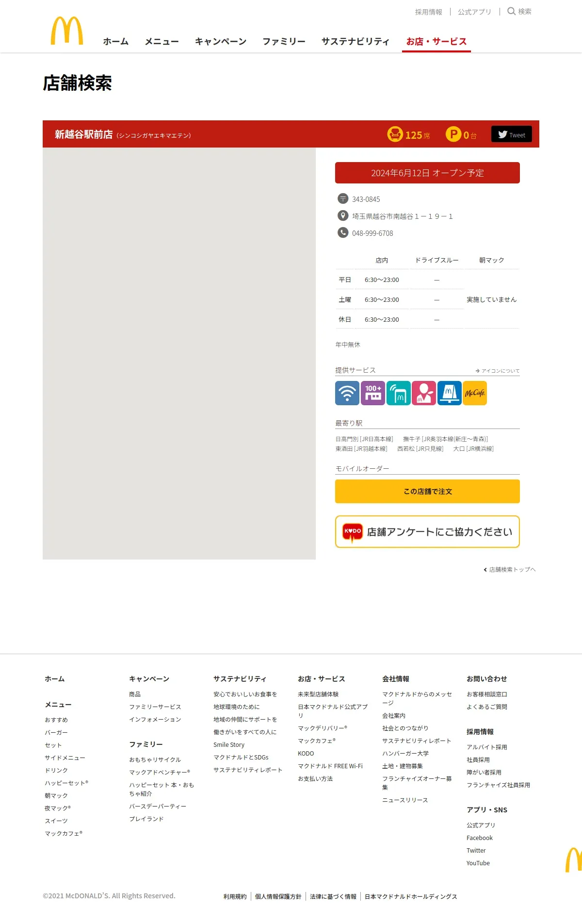Click the McDonald's golden arches logo

click(67, 31)
